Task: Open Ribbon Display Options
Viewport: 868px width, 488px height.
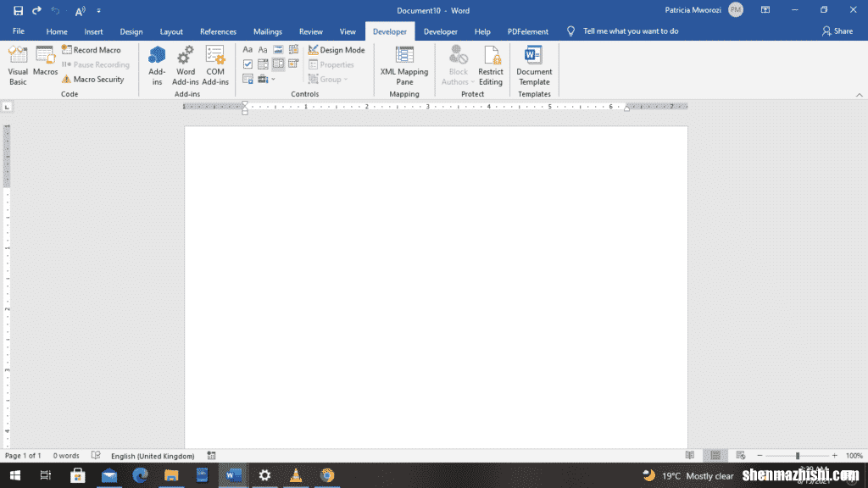Action: coord(765,10)
